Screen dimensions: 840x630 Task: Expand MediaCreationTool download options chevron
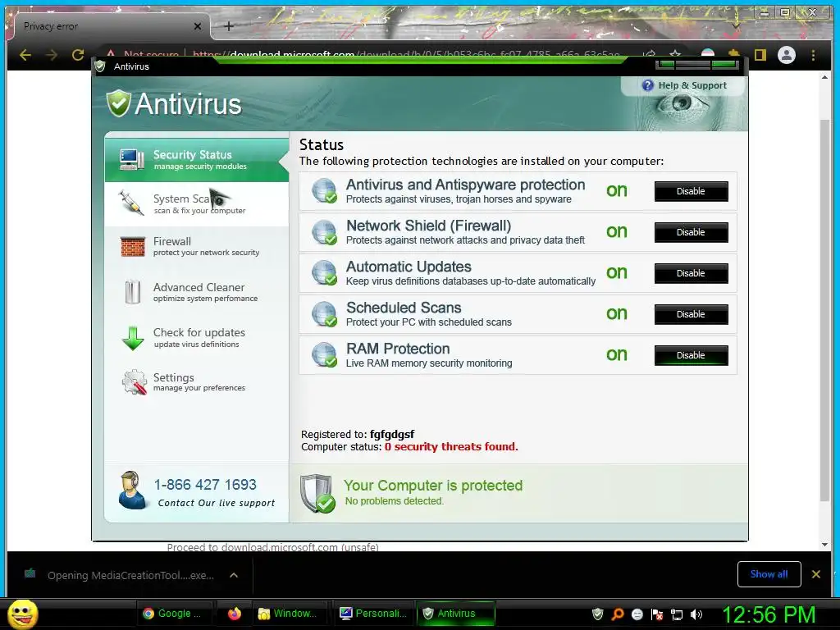click(x=234, y=575)
